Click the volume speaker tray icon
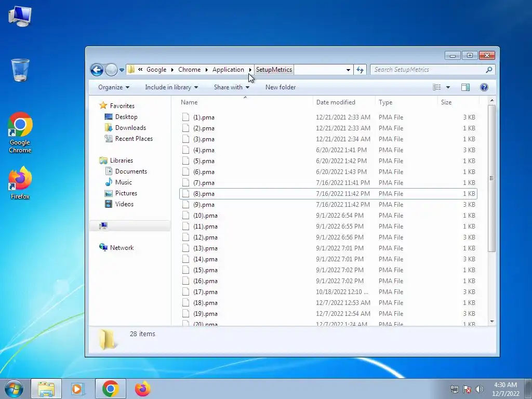The height and width of the screenshot is (399, 532). 480,389
